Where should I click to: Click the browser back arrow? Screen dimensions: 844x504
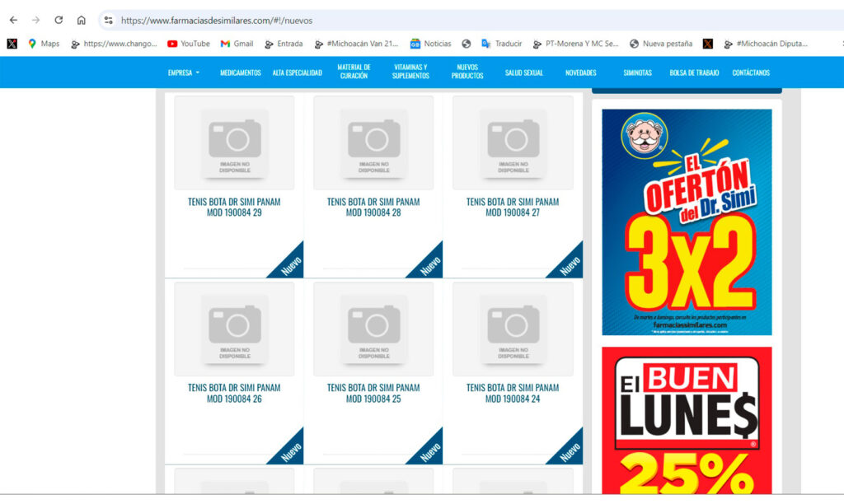point(13,21)
